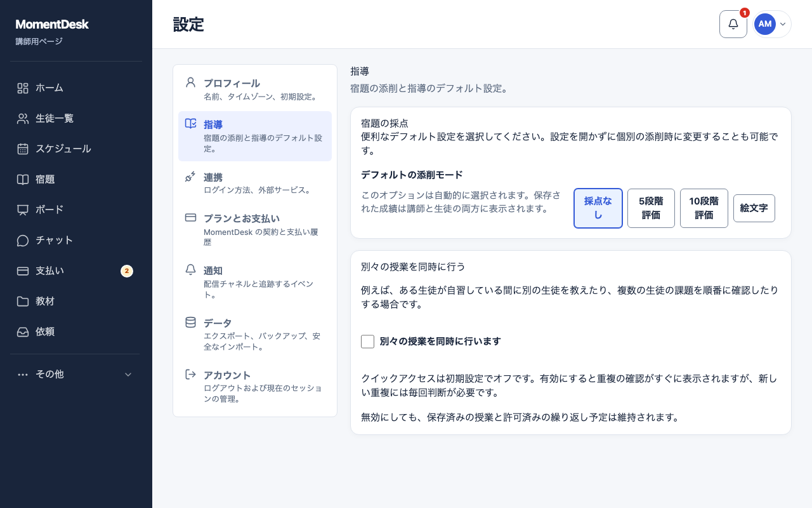812x508 pixels.
Task: Click the アカウント logout icon
Action: pos(190,375)
